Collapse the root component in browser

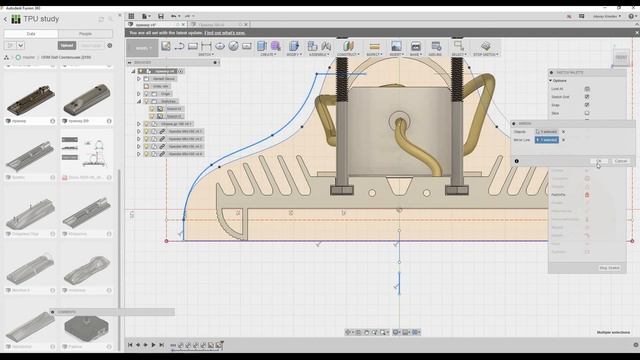133,71
